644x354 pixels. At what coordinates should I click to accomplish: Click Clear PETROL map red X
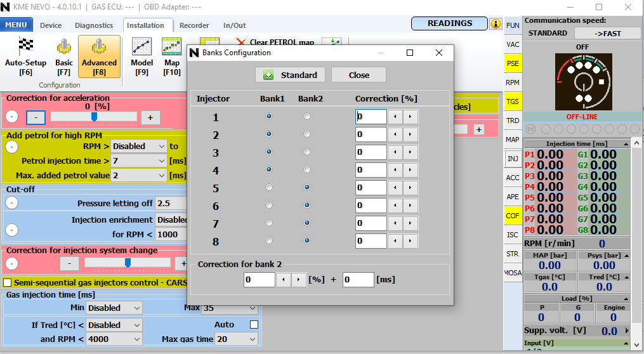(x=240, y=42)
